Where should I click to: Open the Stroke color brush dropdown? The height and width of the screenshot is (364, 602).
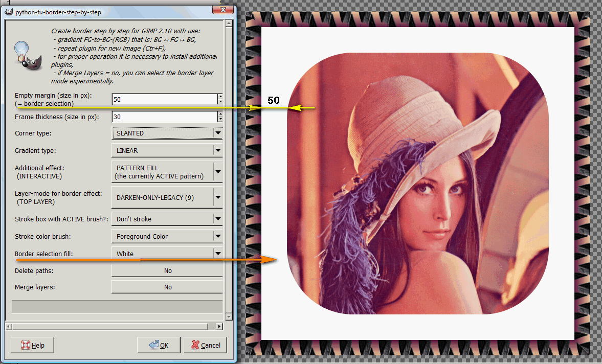tap(167, 236)
